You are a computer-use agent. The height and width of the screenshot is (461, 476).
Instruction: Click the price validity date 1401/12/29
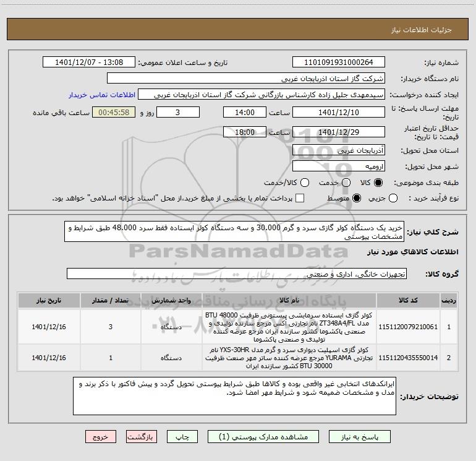point(339,132)
